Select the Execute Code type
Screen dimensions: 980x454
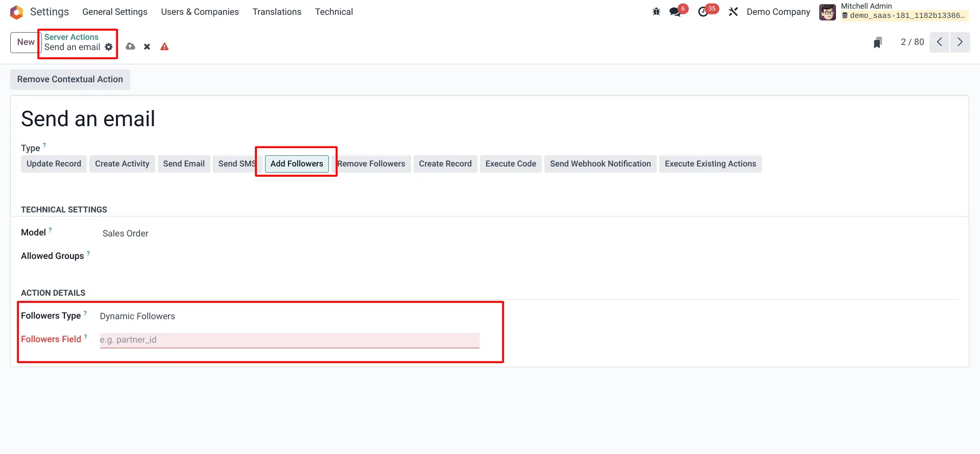(511, 164)
